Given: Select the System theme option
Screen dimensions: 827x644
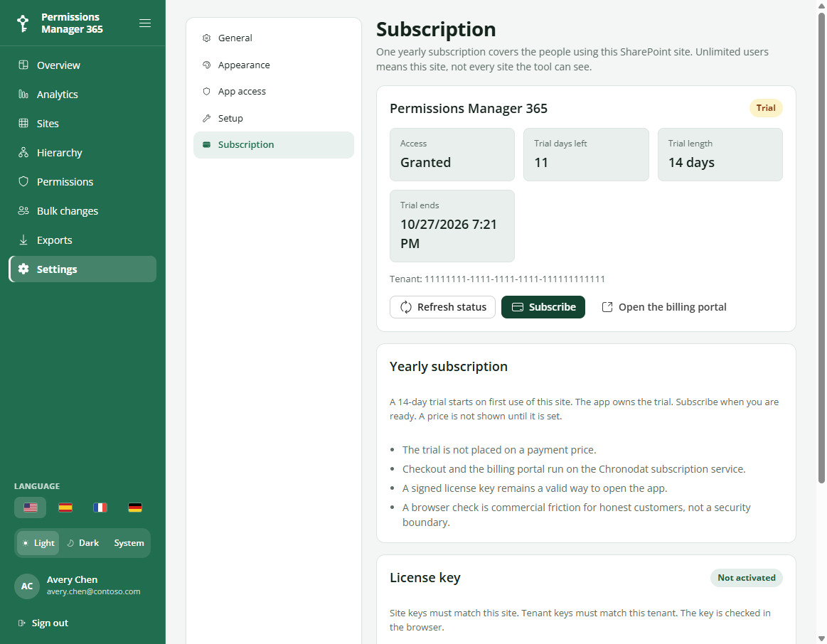Looking at the screenshot, I should pos(129,543).
